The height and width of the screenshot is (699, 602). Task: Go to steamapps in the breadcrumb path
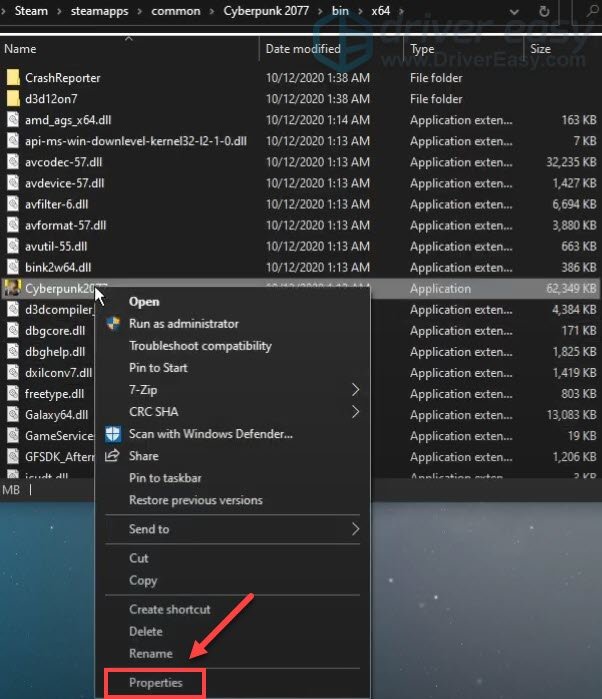(99, 11)
